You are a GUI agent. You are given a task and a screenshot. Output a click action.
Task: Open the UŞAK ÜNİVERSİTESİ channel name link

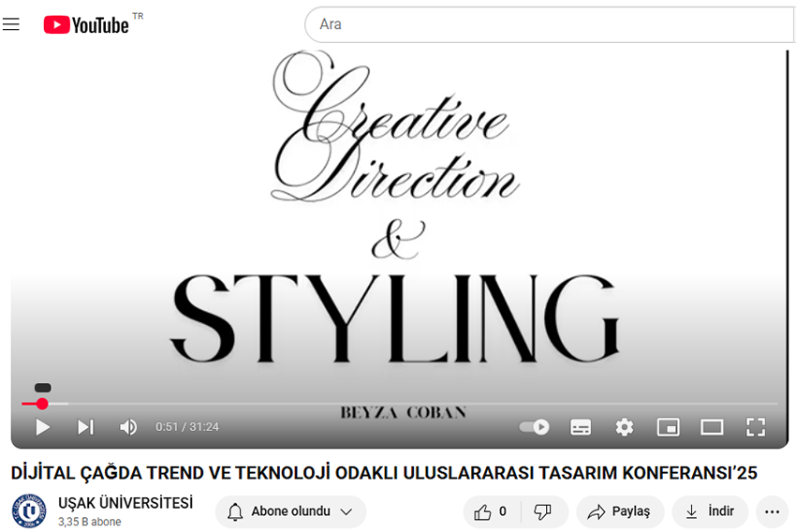[x=125, y=503]
